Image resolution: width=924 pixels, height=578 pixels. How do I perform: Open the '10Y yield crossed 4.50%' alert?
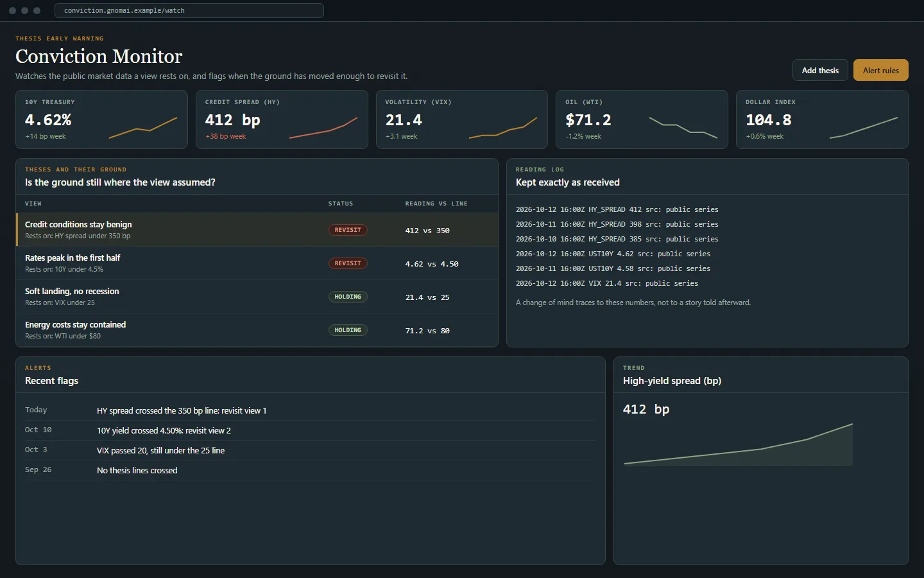(x=310, y=430)
